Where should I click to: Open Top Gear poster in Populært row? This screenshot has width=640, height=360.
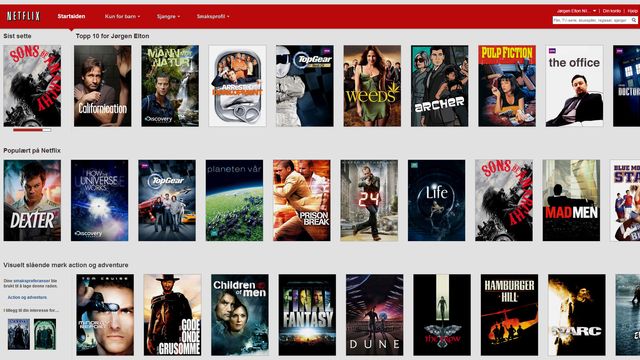tap(167, 200)
